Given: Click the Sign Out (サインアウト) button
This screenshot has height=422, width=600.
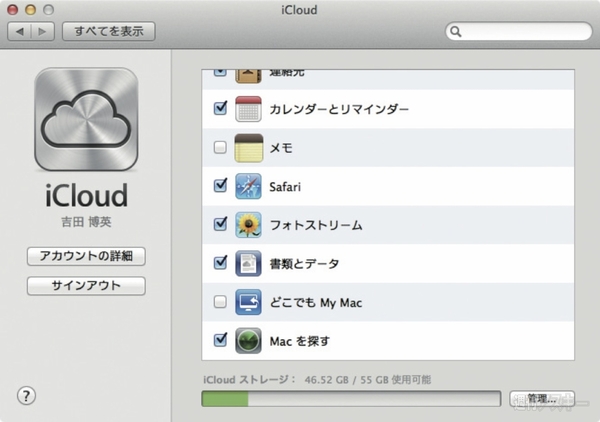Looking at the screenshot, I should [86, 286].
